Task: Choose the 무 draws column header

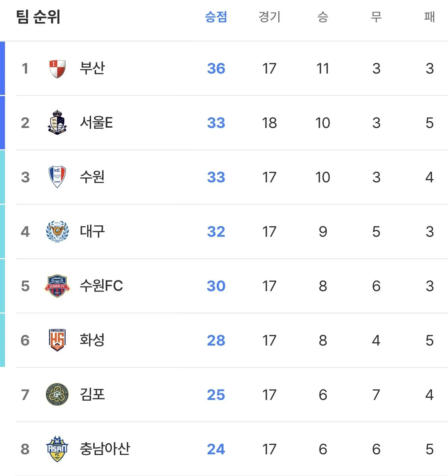Action: point(376,17)
